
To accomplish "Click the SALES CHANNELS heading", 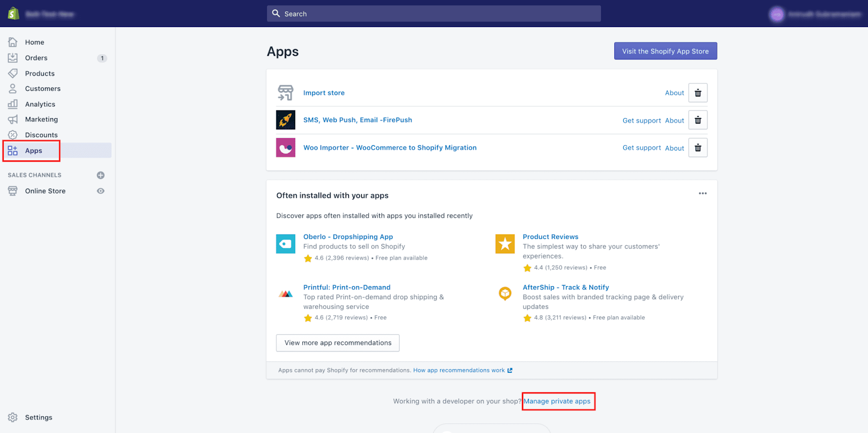I will (34, 175).
